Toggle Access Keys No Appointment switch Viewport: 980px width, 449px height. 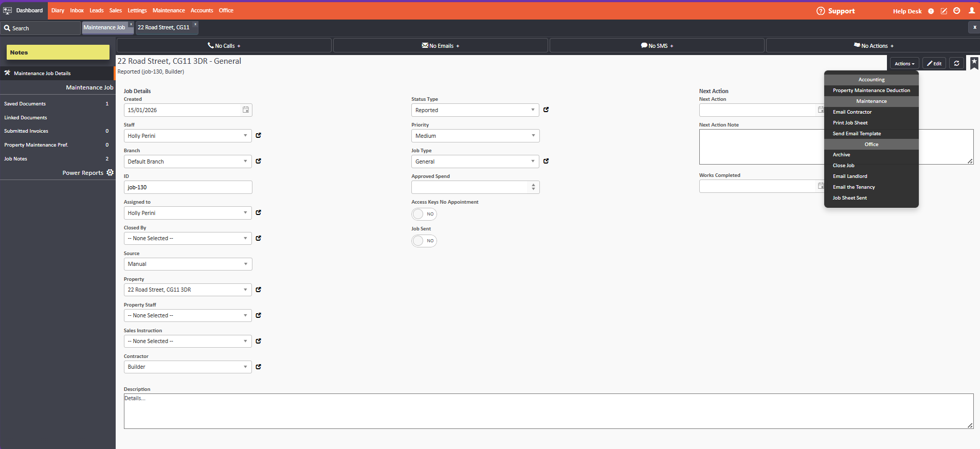tap(424, 214)
